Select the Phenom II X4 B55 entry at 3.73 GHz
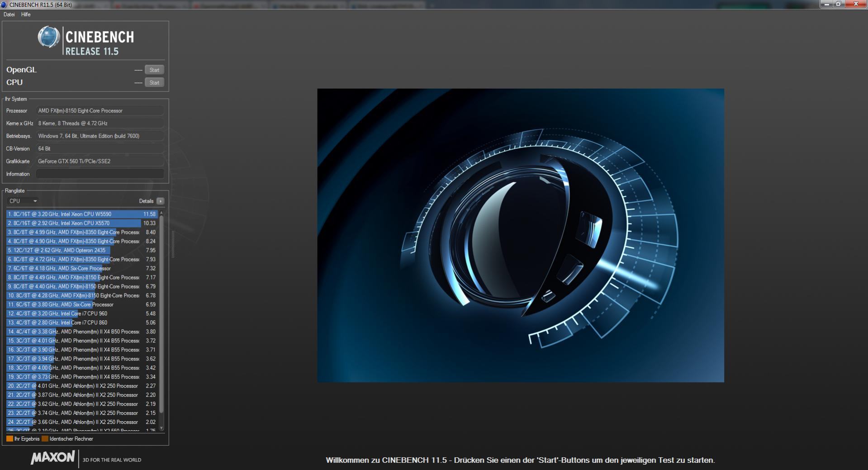Image resolution: width=868 pixels, height=470 pixels. pyautogui.click(x=82, y=377)
